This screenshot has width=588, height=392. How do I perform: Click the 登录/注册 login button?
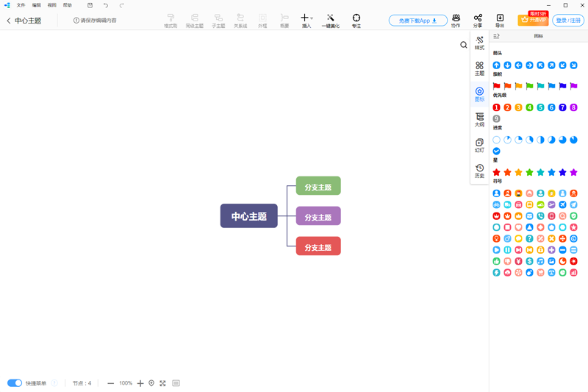(x=568, y=21)
